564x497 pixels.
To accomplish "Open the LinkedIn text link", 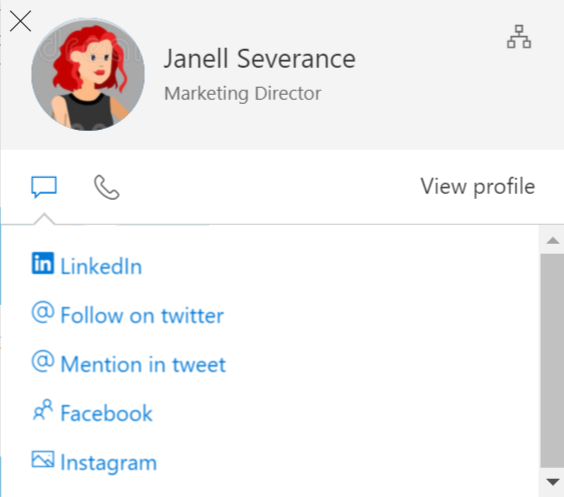I will [x=101, y=266].
